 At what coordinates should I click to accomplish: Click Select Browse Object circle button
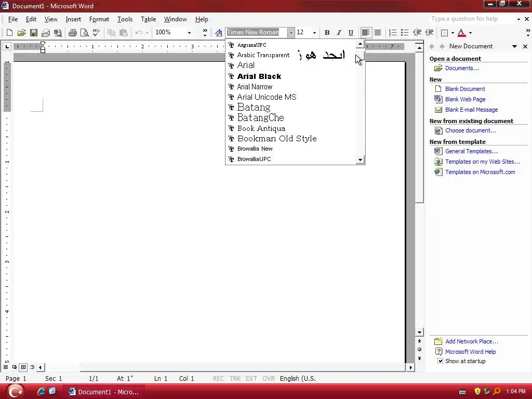point(419,350)
